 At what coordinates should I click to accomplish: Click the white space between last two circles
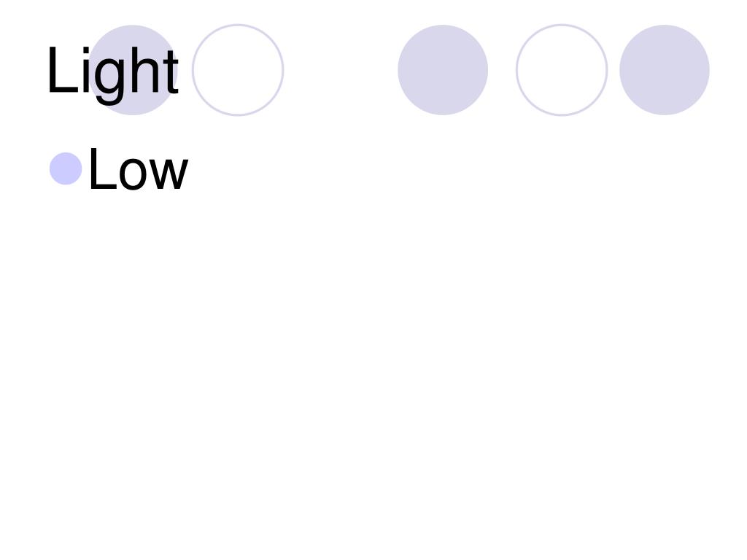point(614,70)
